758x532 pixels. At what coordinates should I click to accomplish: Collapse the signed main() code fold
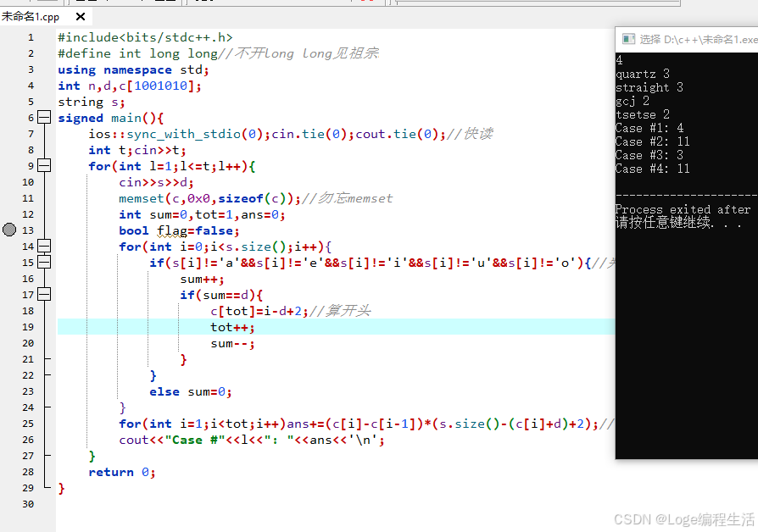[44, 116]
